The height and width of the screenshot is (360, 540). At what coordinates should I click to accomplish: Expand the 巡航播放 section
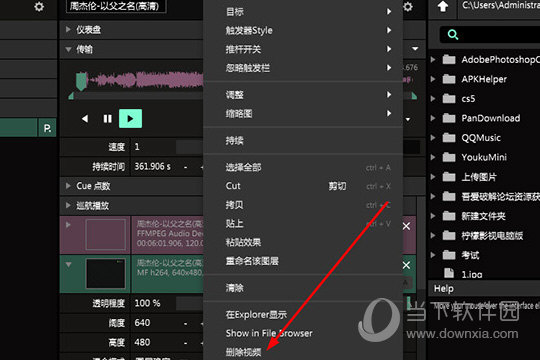[68, 206]
